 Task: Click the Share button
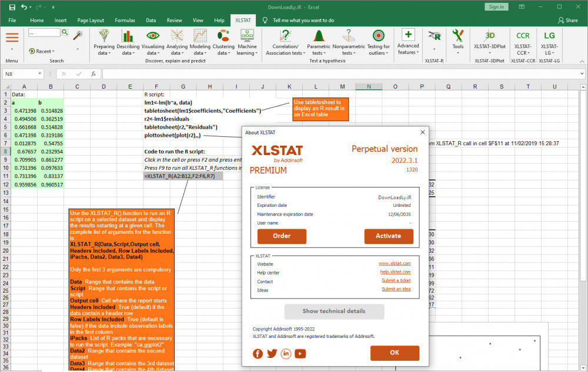tap(568, 20)
